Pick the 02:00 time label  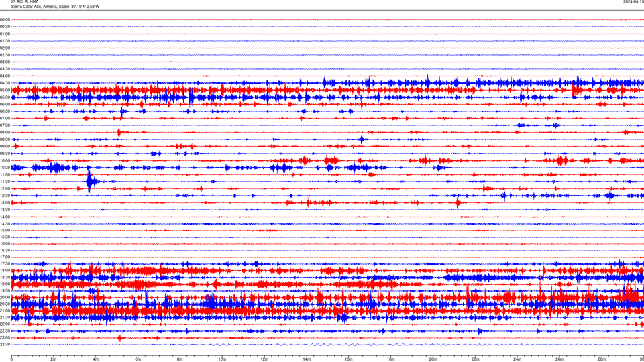[x=5, y=48]
